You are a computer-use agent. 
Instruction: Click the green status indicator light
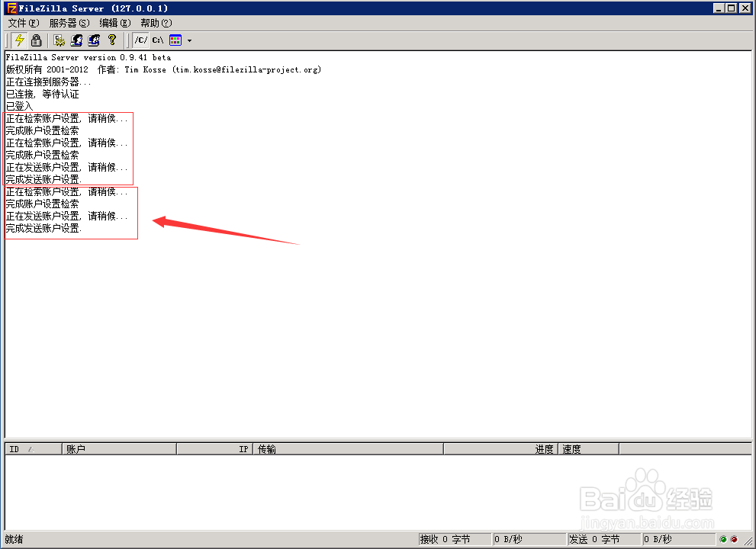pyautogui.click(x=722, y=539)
